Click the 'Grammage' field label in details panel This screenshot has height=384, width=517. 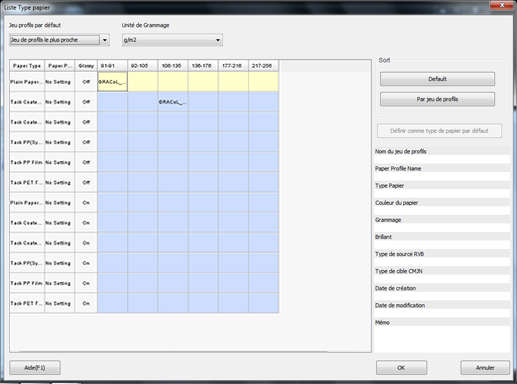point(388,220)
